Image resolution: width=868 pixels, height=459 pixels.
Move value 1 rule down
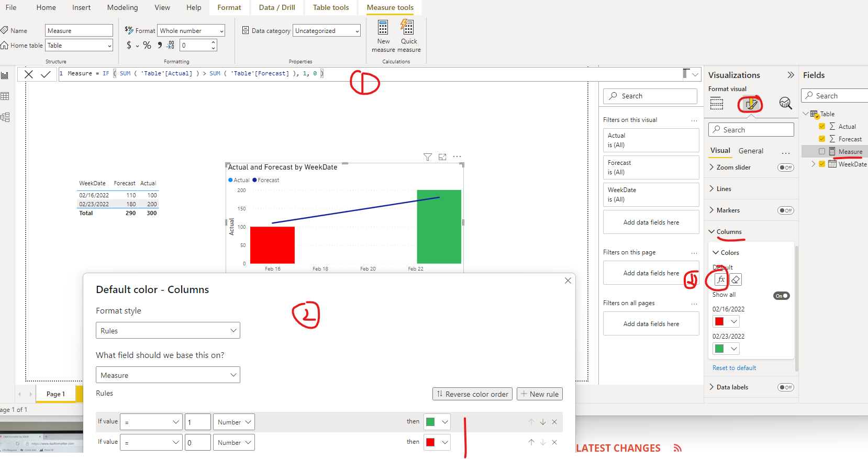coord(543,422)
